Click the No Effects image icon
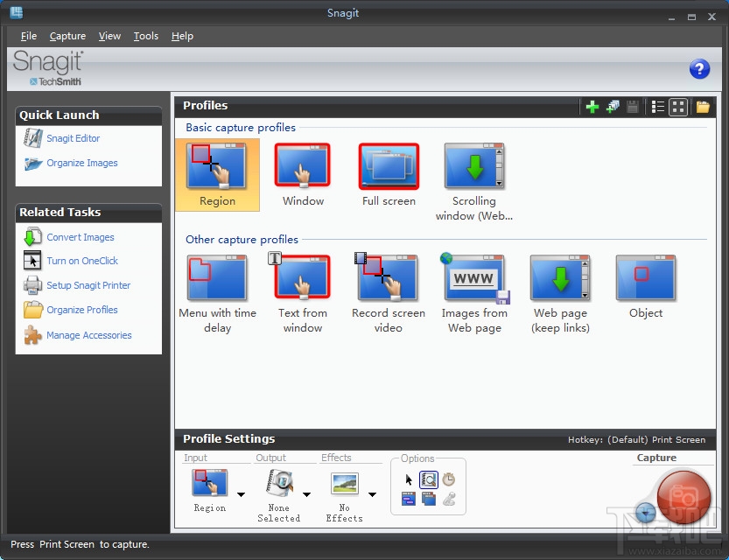 click(x=345, y=483)
